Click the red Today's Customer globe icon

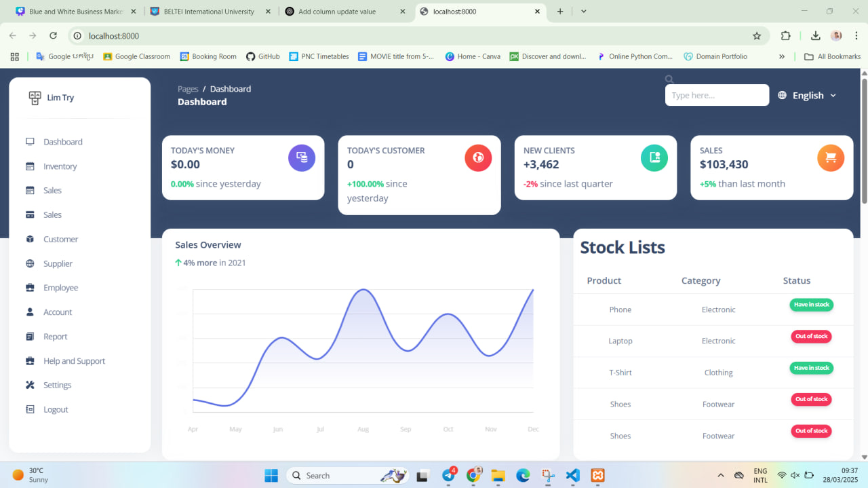point(478,157)
